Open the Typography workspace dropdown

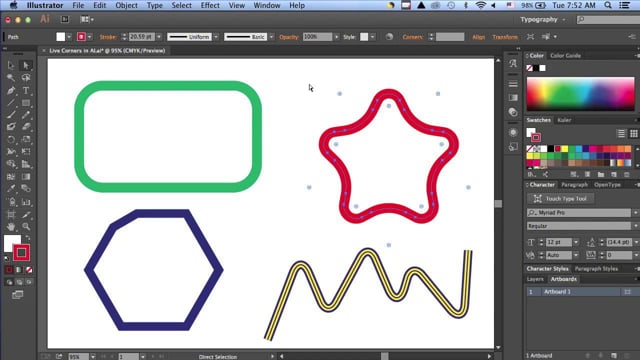(x=543, y=20)
